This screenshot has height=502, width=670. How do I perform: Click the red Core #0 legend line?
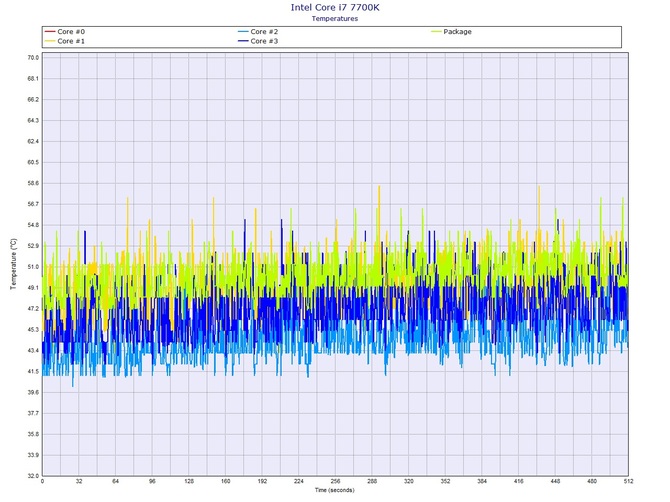click(x=50, y=32)
